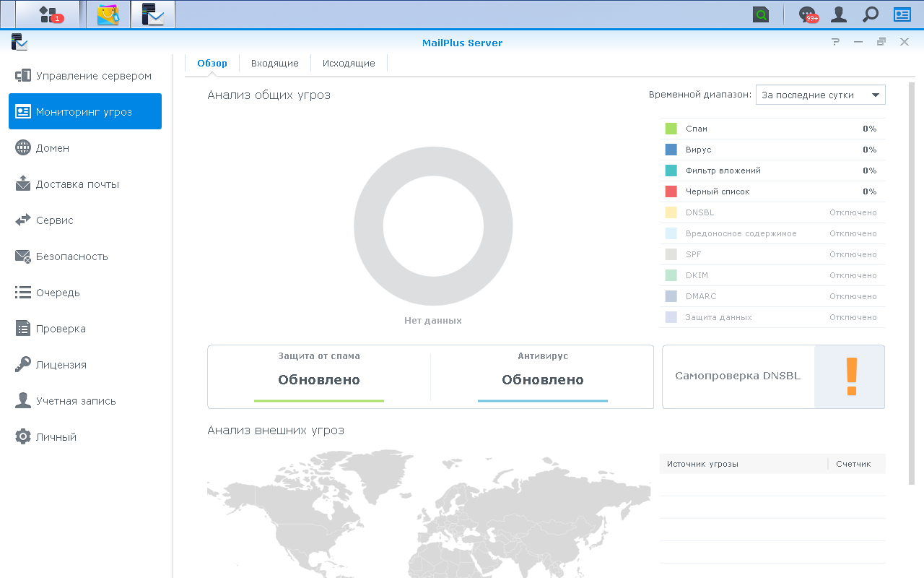Select the Домен globe icon

pos(23,148)
